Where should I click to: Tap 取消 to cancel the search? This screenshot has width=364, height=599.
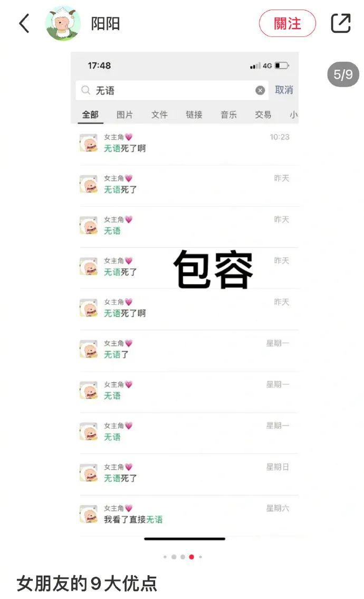284,90
